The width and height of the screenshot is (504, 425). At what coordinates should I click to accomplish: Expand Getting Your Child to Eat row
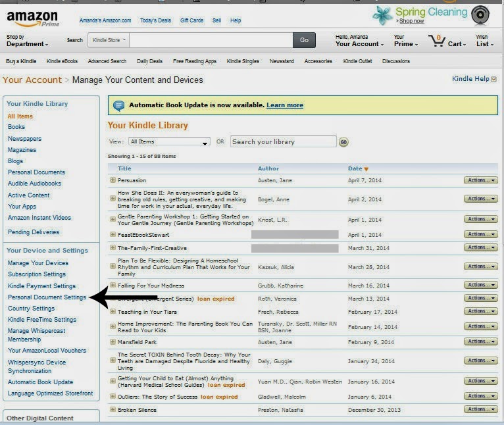(x=113, y=381)
